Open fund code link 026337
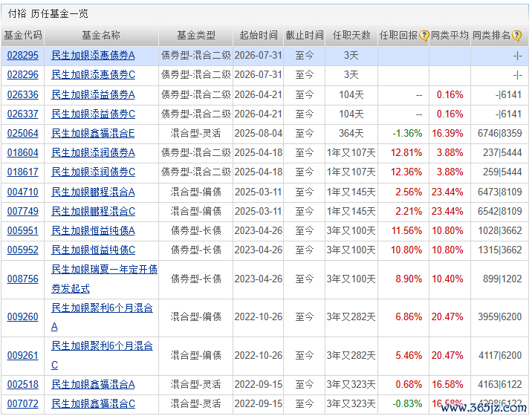Viewport: 532px width, 419px height. (23, 114)
